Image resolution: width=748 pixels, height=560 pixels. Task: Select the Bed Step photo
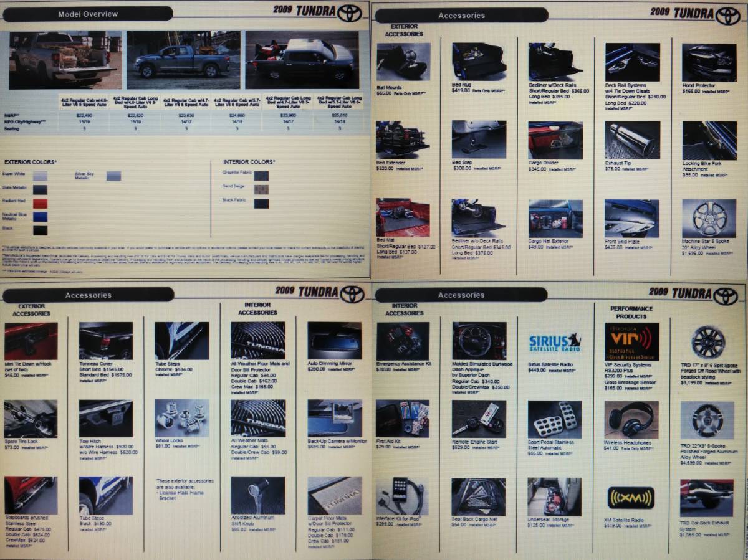click(x=479, y=140)
